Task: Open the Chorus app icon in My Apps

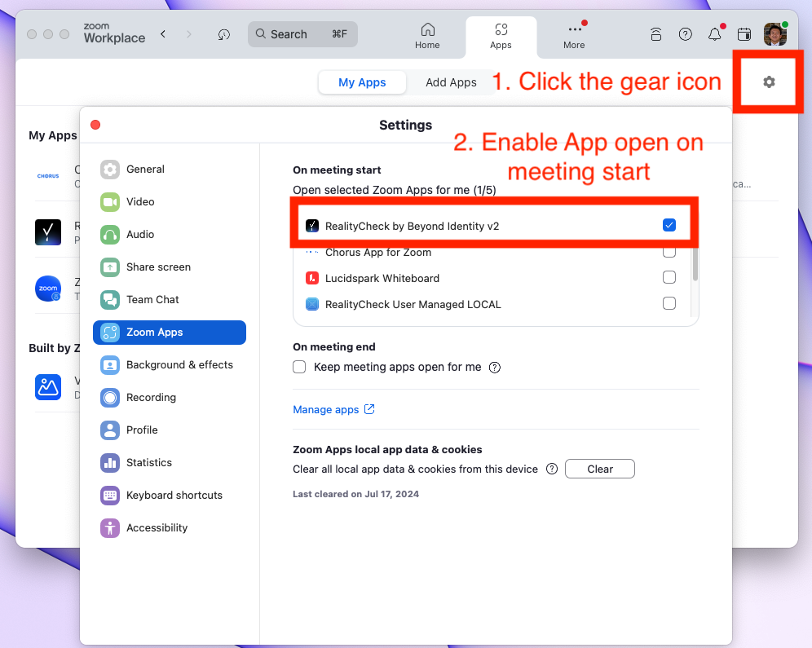Action: tap(48, 176)
